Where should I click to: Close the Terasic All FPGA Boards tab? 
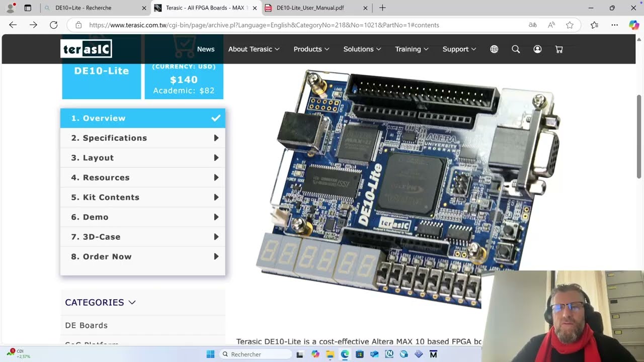pyautogui.click(x=255, y=8)
